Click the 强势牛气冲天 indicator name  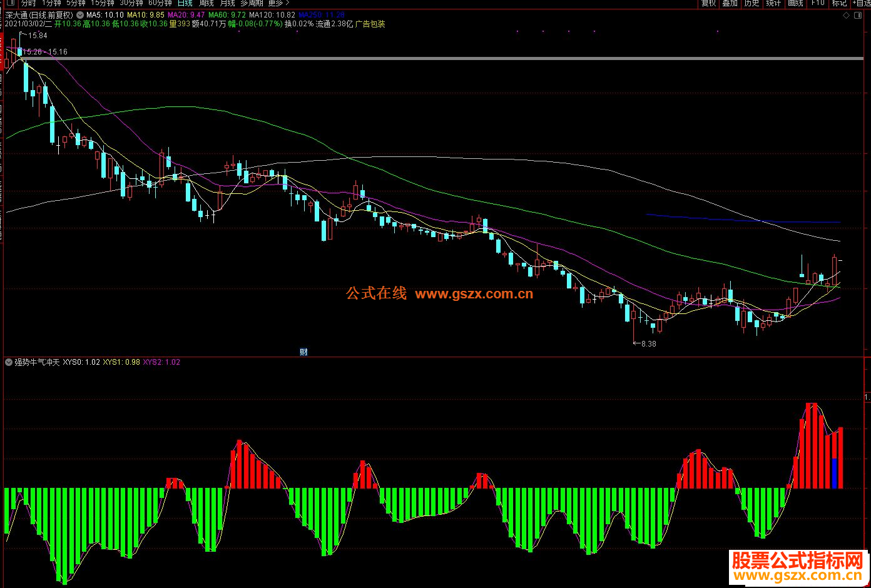tap(37, 362)
